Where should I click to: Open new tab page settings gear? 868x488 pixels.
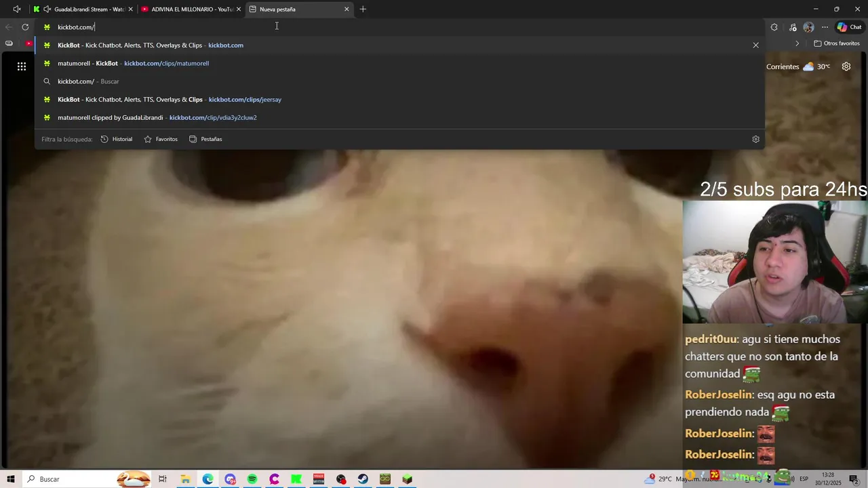tap(846, 66)
